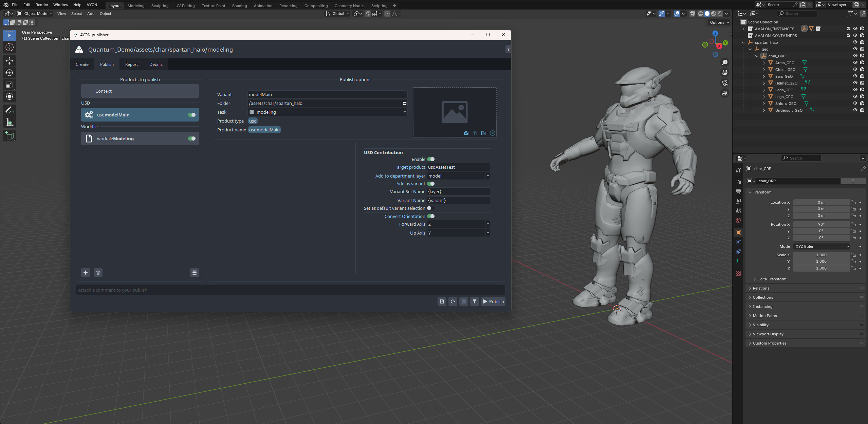This screenshot has height=424, width=868.
Task: Select the Annotate pencil tool
Action: [x=10, y=110]
